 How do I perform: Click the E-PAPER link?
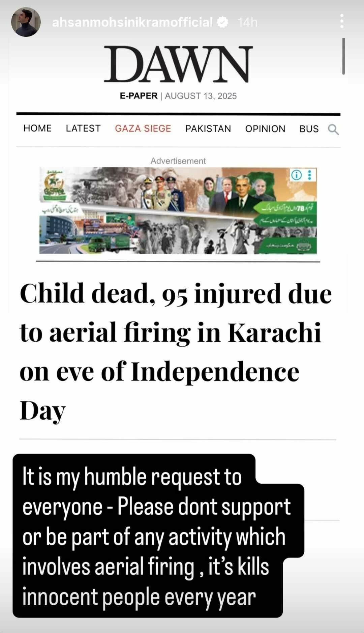pyautogui.click(x=139, y=96)
